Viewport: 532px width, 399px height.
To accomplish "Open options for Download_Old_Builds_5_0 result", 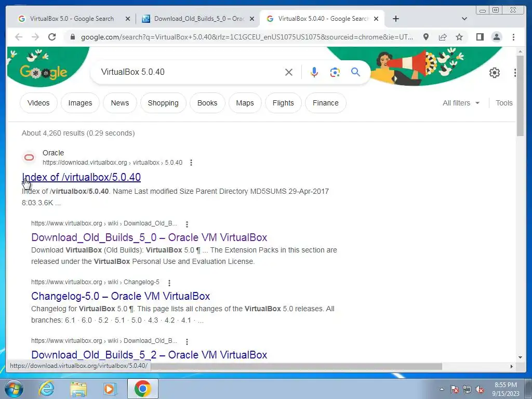I will point(187,224).
